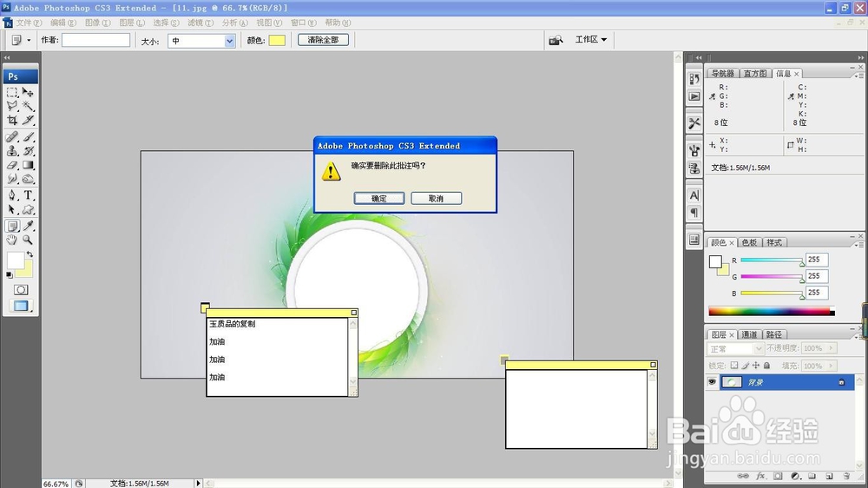Open the blending mode 正常 dropdown
Screen dimensions: 868x488
click(759, 348)
